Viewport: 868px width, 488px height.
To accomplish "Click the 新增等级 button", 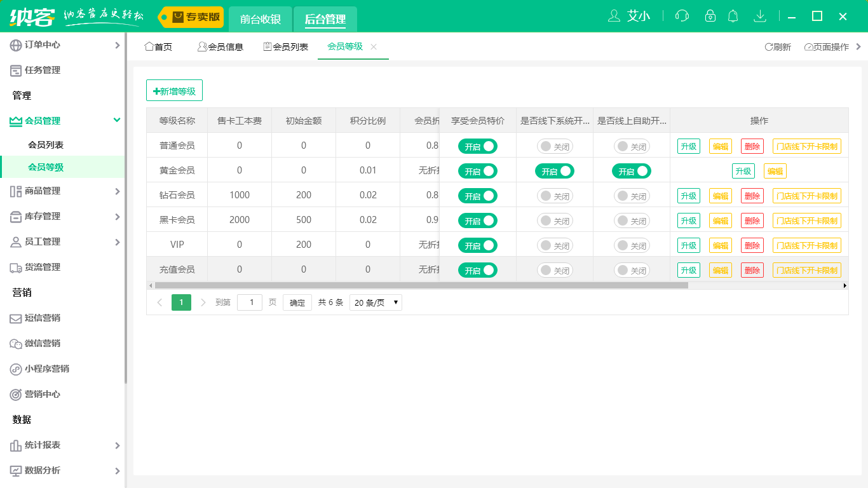I will coord(174,91).
